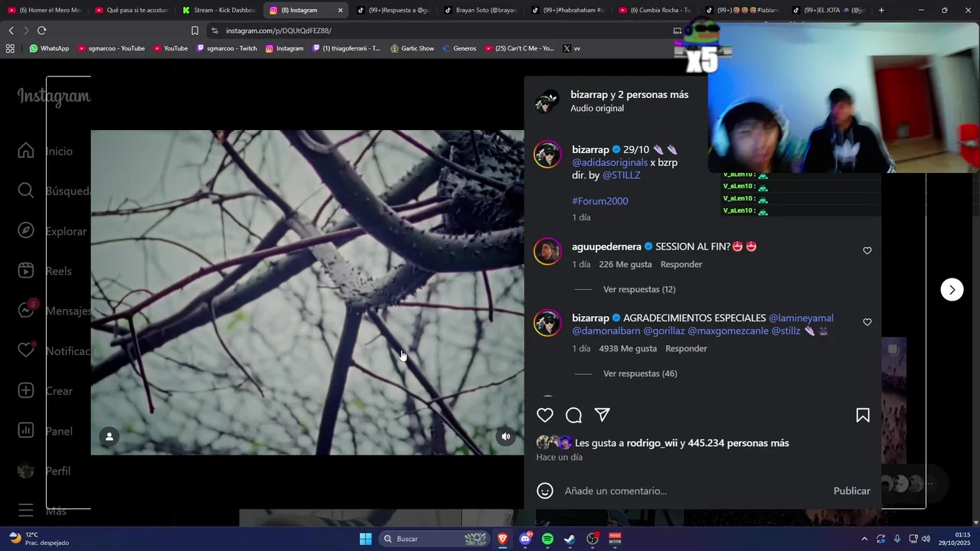Open WhatsApp bookmark
Image resolution: width=980 pixels, height=551 pixels.
(49, 48)
